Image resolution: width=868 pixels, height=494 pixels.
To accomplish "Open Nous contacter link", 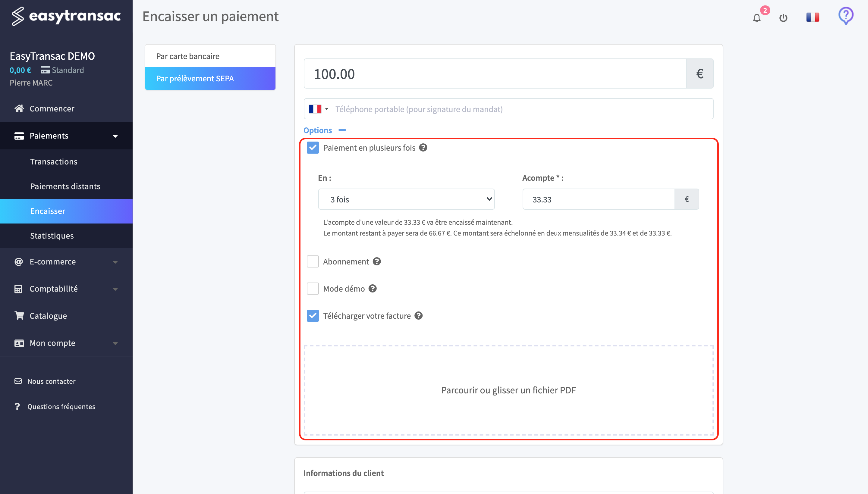I will tap(51, 381).
